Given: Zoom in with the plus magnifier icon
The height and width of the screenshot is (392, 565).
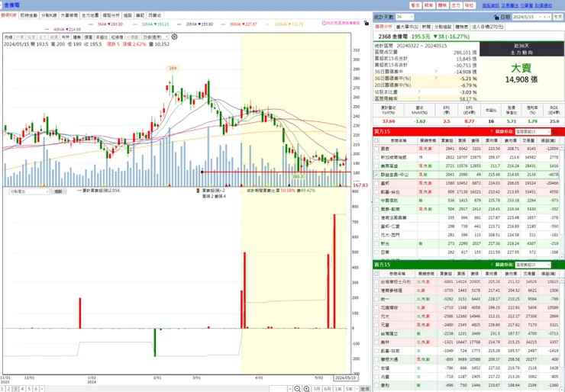Looking at the screenshot, I should point(307,389).
